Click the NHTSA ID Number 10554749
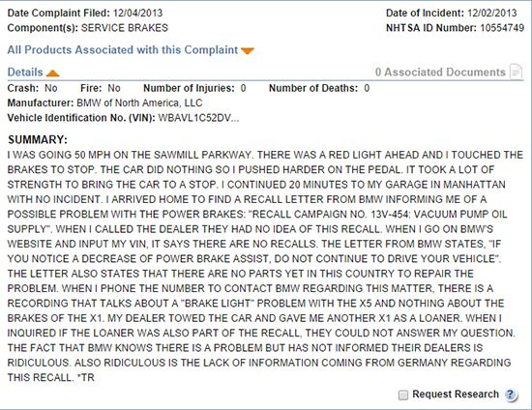This screenshot has height=410, width=532. coord(502,28)
